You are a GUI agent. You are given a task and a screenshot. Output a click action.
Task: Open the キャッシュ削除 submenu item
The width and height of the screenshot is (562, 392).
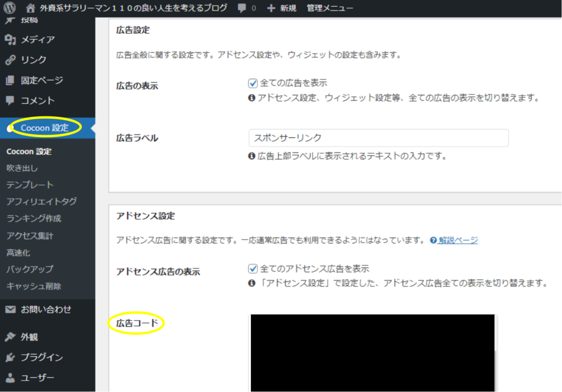click(x=33, y=286)
